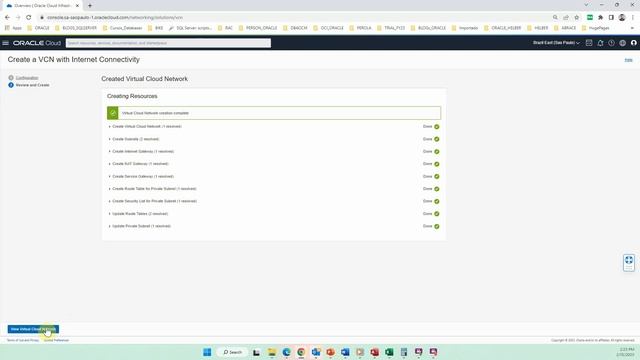Open the Brazil East (Sao Paulo) region dropdown
640x360 pixels.
click(556, 43)
